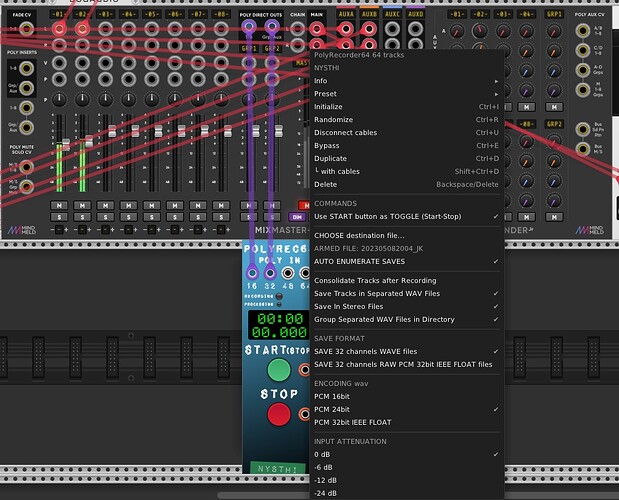Click the Poly Inserts 1-8 jack
The height and width of the screenshot is (500, 619).
coord(26,68)
